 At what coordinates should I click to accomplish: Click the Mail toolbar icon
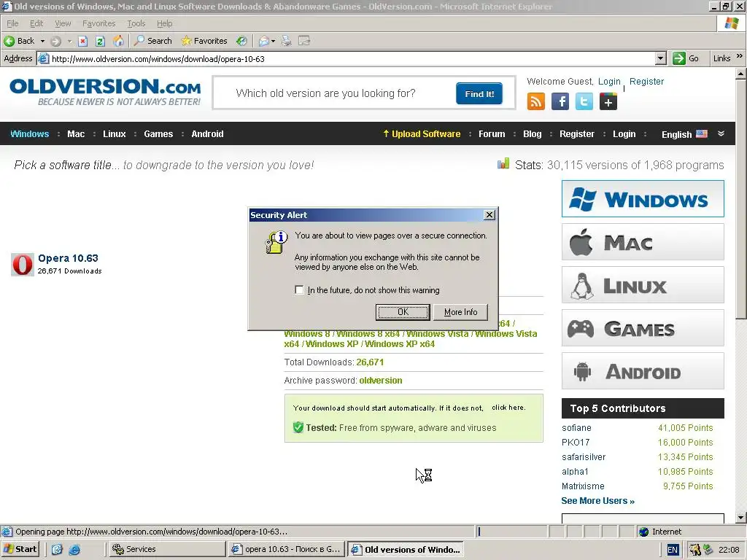264,41
